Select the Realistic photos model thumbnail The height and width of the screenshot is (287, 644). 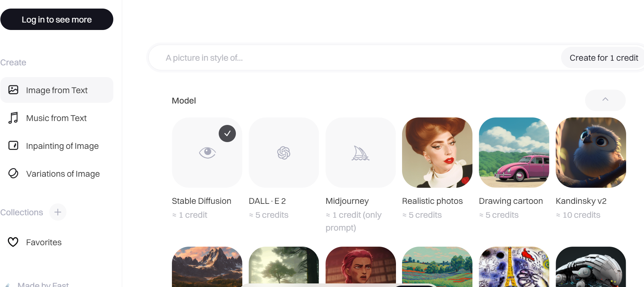(x=437, y=153)
